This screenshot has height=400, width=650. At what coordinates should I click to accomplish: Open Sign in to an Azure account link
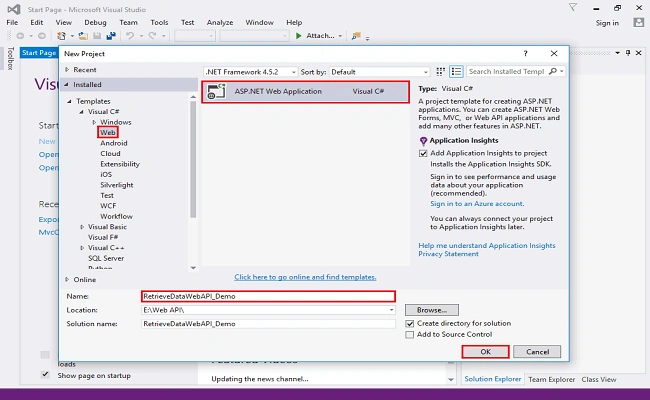tap(477, 204)
